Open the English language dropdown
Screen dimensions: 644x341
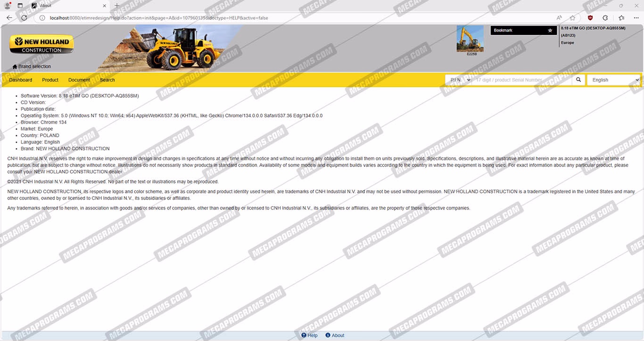click(x=613, y=80)
